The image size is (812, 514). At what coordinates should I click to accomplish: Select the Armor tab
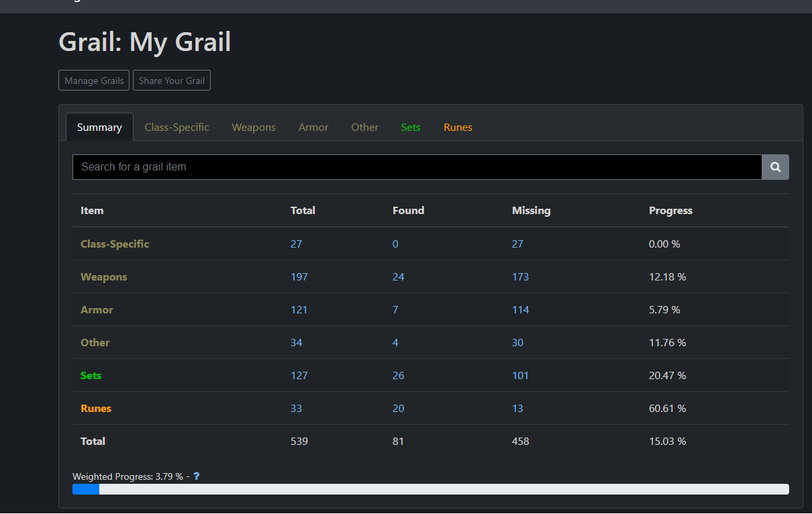313,127
